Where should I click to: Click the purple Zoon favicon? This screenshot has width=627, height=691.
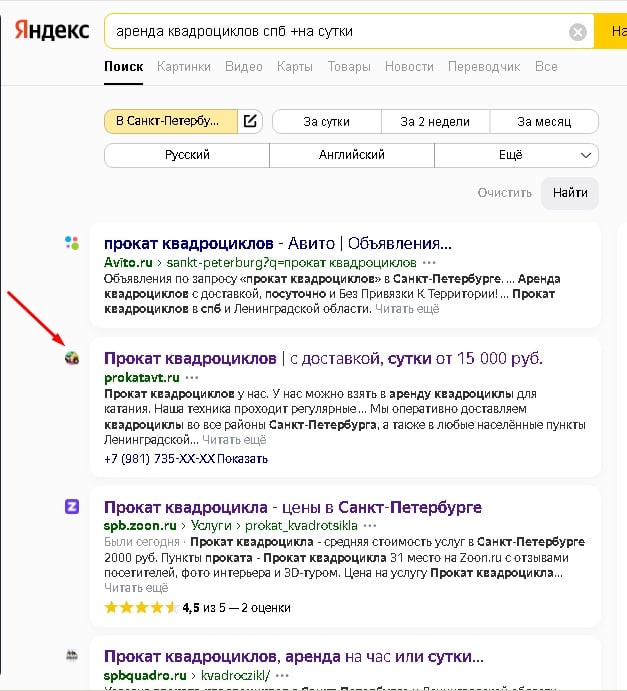(x=71, y=507)
